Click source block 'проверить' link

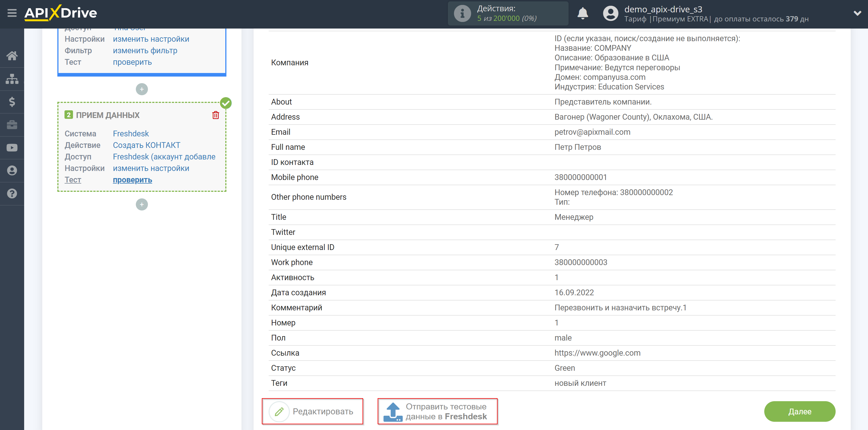[132, 62]
